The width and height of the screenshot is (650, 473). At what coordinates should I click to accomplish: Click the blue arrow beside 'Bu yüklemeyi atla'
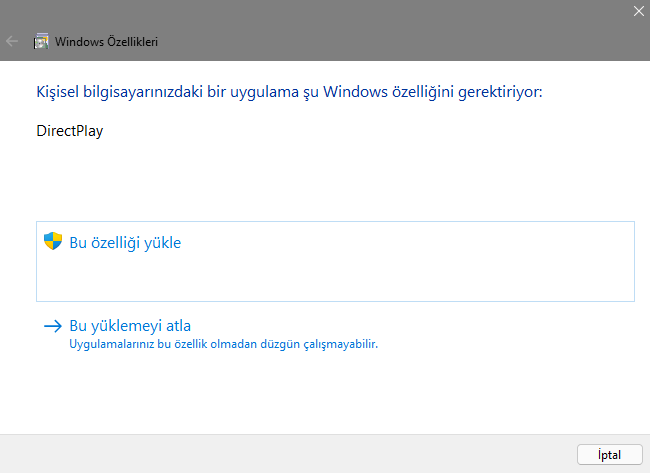[53, 326]
